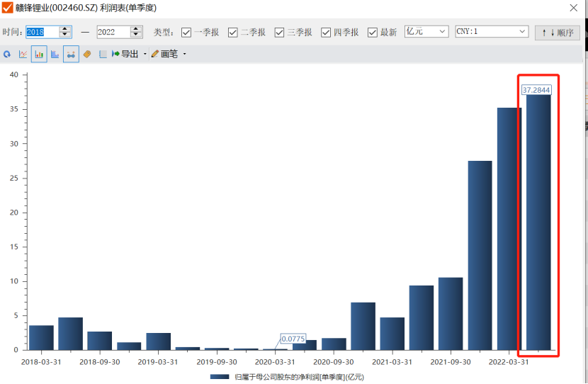Screen dimensions: 588x384
Task: Click the 顺序 sort order button
Action: (x=558, y=33)
